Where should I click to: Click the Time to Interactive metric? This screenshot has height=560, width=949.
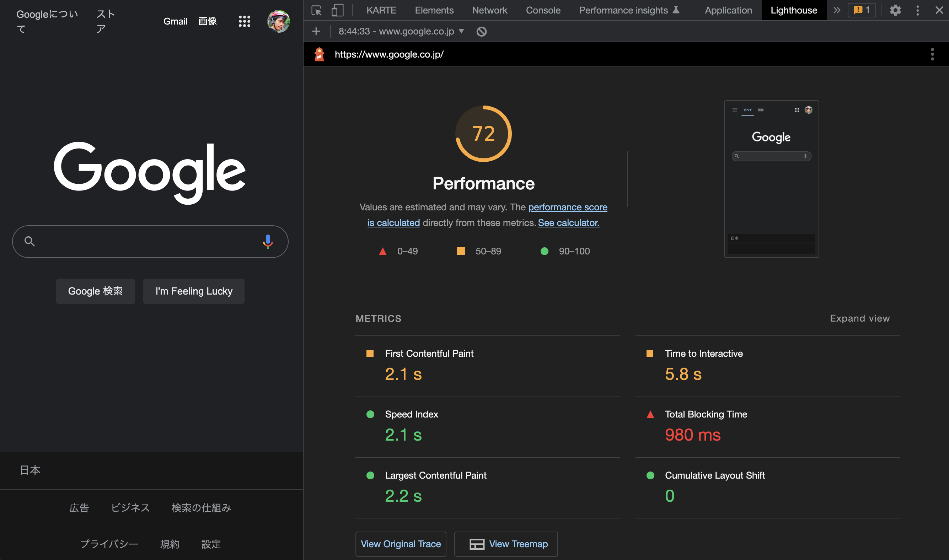pos(767,366)
